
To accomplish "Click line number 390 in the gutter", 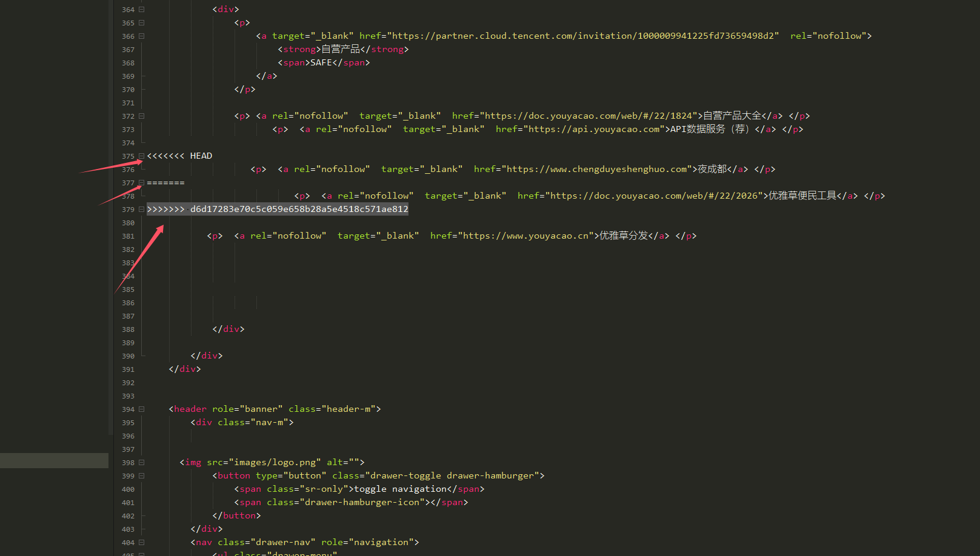I will coord(128,356).
